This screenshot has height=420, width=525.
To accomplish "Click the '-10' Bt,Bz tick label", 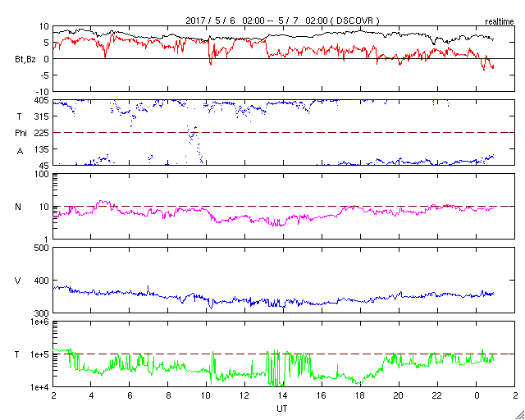I will (43, 92).
